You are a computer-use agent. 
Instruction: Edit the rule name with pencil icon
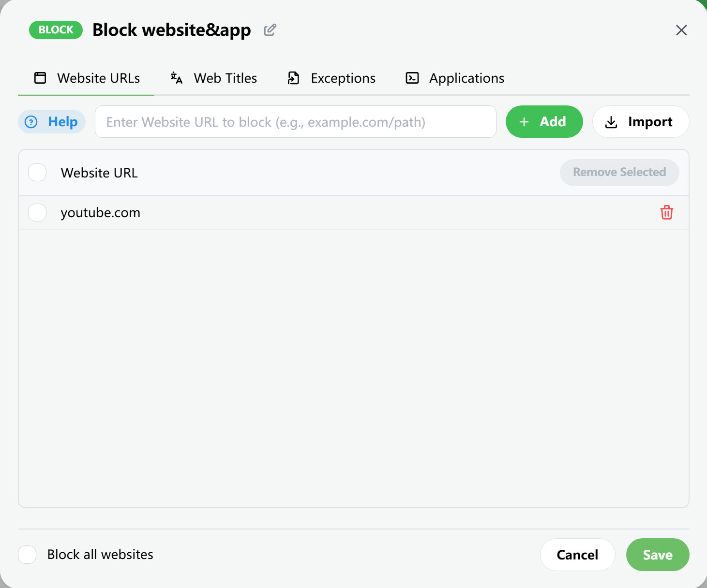click(x=270, y=30)
